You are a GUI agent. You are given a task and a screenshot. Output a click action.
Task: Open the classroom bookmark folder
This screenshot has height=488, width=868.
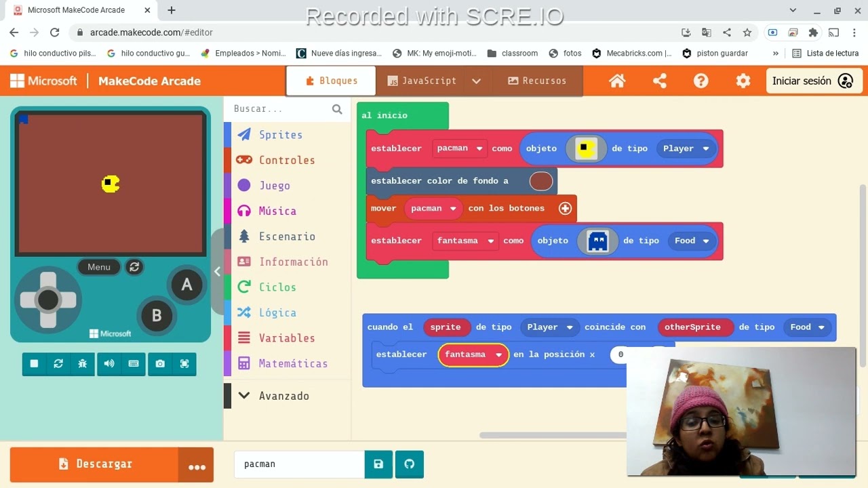pyautogui.click(x=512, y=53)
